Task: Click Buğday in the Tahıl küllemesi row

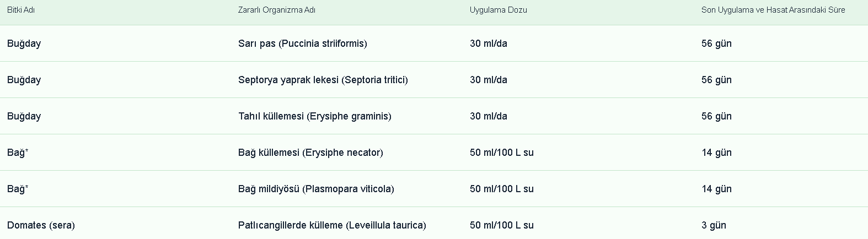Action: [x=24, y=116]
